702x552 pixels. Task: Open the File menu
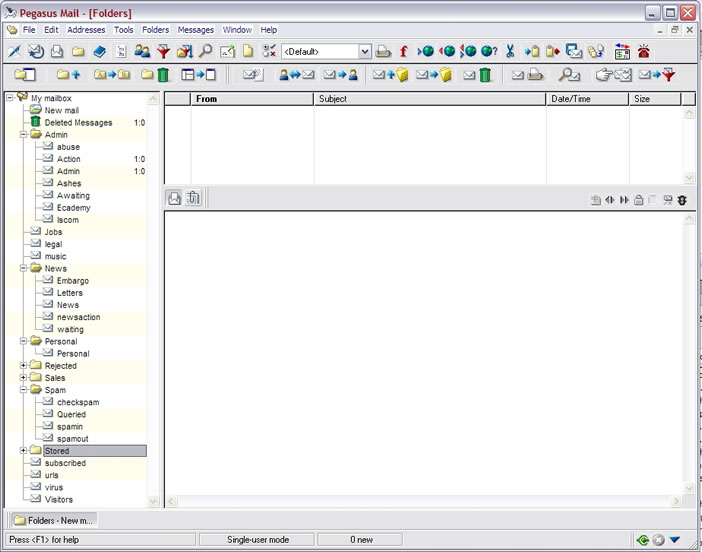pos(29,30)
